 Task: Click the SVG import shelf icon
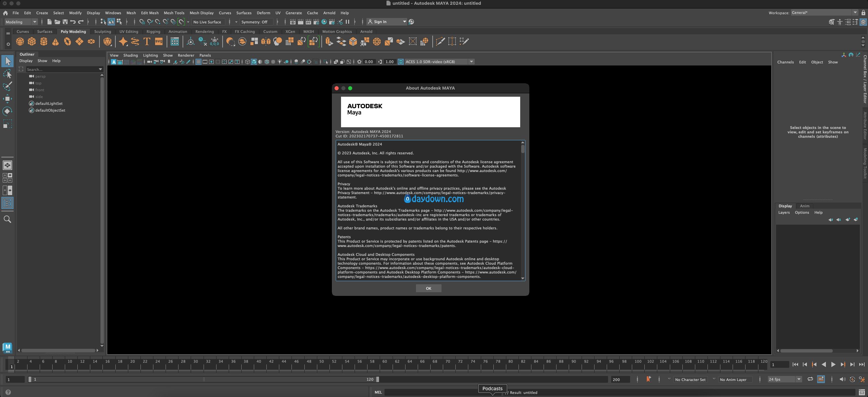[x=159, y=41]
